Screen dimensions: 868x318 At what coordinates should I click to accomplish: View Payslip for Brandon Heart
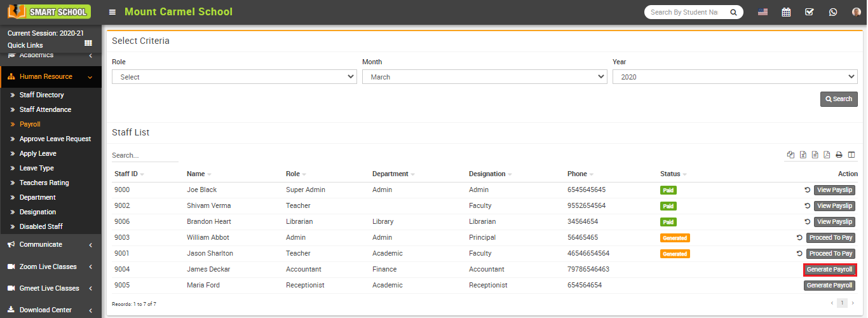834,221
